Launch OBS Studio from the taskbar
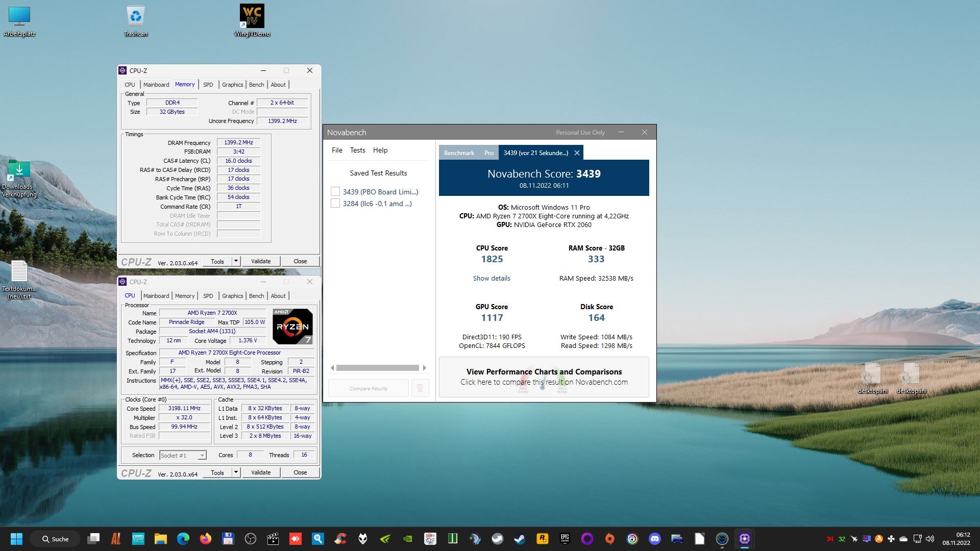Screen dimensions: 980x551 click(250, 539)
